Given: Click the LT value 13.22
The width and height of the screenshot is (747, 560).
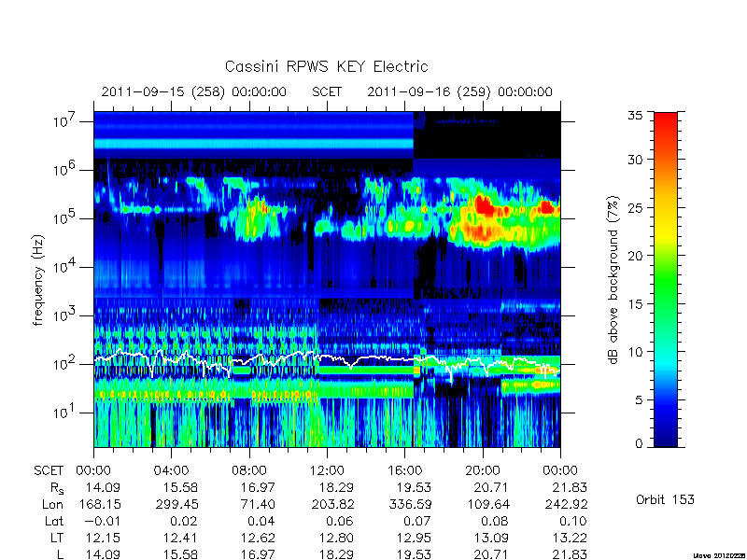Looking at the screenshot, I should [570, 539].
